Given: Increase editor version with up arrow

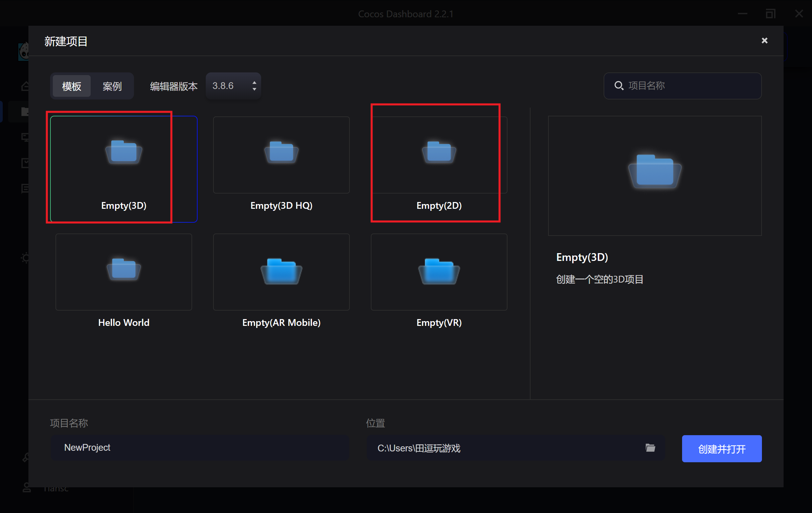Looking at the screenshot, I should [x=254, y=82].
